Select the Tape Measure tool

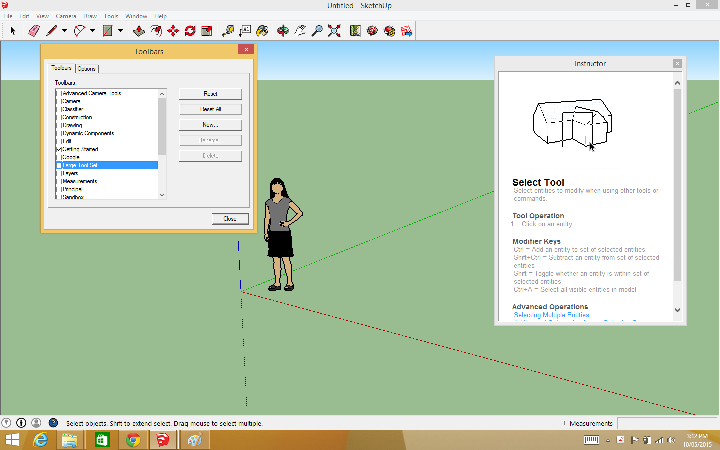point(227,30)
